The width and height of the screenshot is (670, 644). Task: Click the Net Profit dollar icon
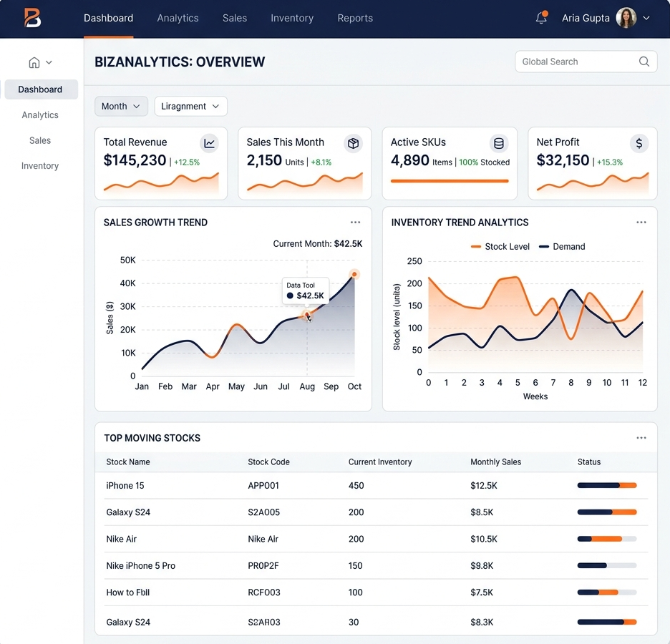point(639,143)
